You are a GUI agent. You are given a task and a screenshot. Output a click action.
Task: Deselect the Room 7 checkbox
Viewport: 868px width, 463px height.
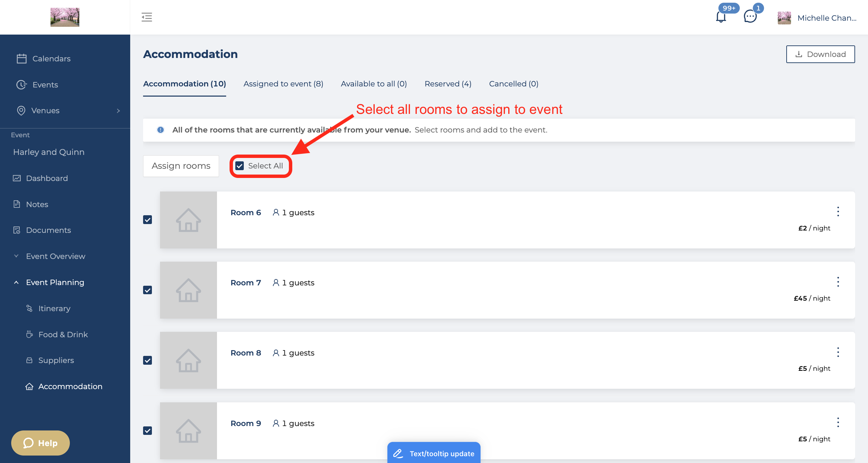click(x=147, y=290)
